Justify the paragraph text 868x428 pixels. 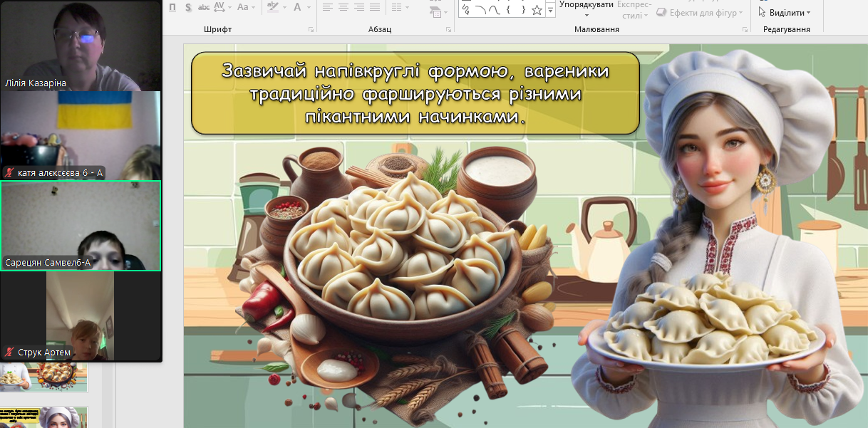(374, 7)
